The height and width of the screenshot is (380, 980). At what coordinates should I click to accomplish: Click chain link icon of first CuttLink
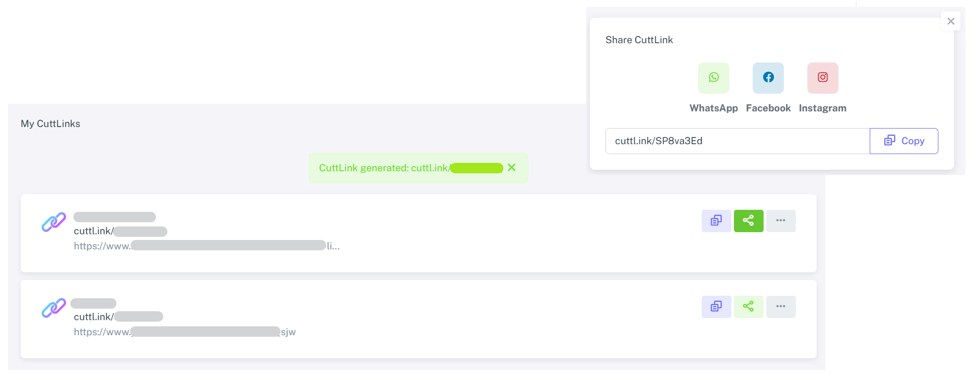point(54,222)
